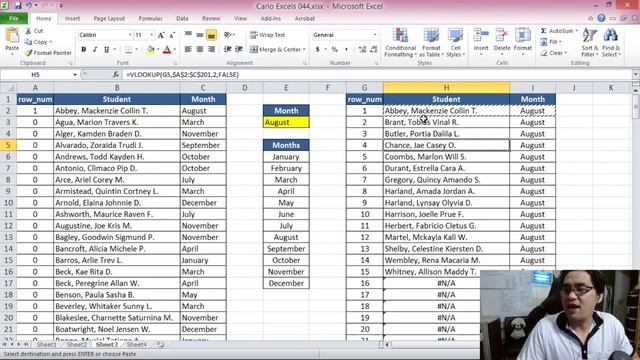Image resolution: width=640 pixels, height=360 pixels.
Task: Click the Find & Select binoculars
Action: [611, 36]
